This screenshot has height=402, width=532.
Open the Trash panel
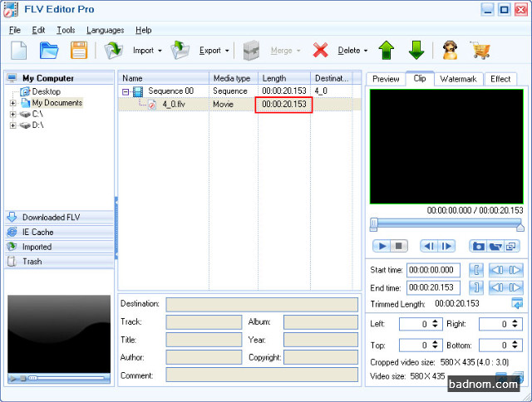tap(59, 262)
